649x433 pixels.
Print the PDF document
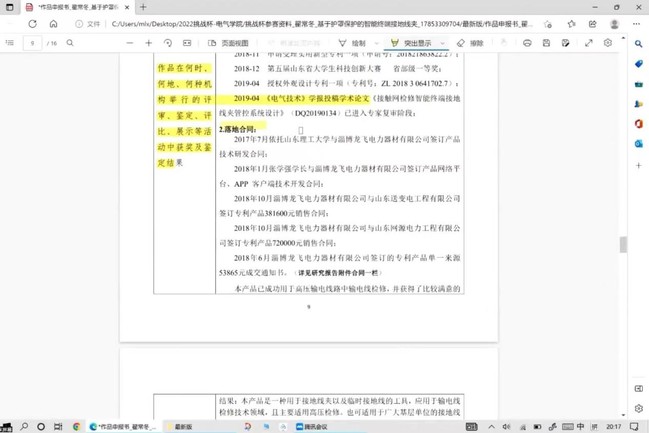pyautogui.click(x=527, y=43)
